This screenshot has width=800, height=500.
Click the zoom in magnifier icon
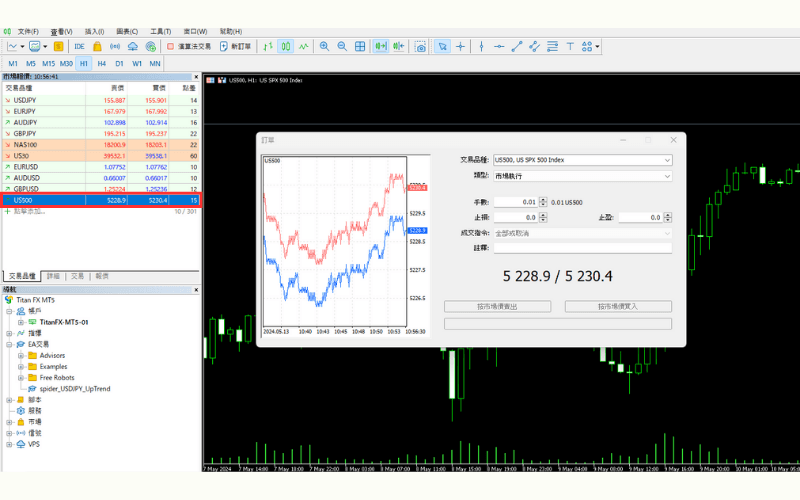(323, 46)
